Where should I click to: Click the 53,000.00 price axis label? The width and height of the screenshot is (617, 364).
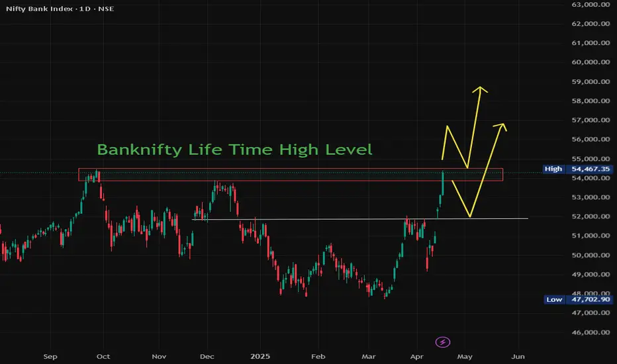[591, 197]
